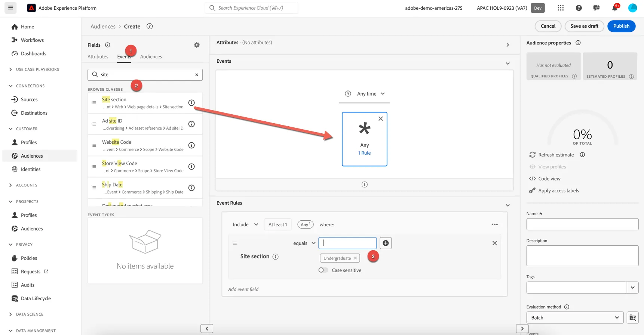Collapse the Event Rules section
Image resolution: width=644 pixels, height=335 pixels.
[x=507, y=205]
